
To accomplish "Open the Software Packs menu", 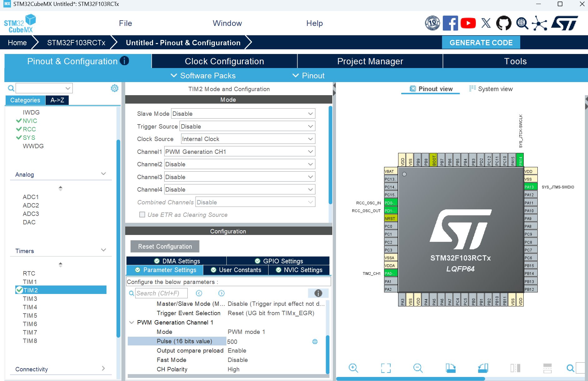I will (203, 76).
